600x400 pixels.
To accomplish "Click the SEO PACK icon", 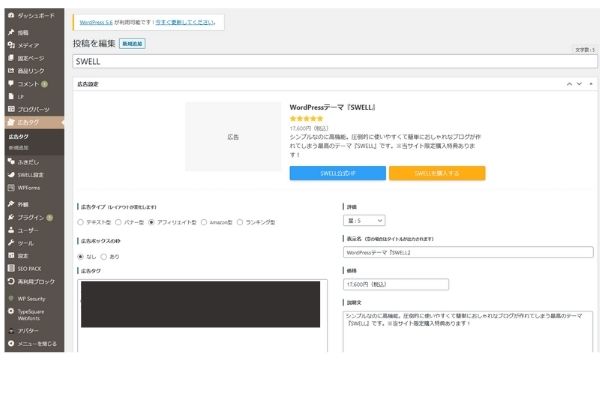I will [11, 268].
